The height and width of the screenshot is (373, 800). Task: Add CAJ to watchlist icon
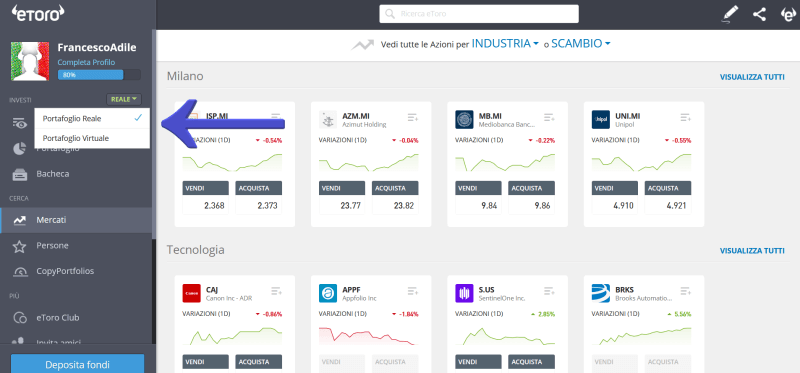[x=277, y=291]
